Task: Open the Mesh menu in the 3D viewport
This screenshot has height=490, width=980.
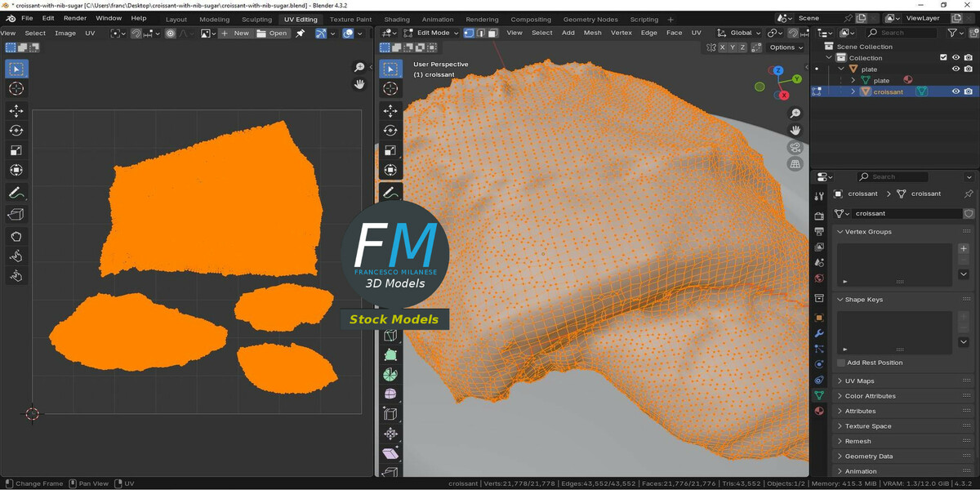Action: 593,33
